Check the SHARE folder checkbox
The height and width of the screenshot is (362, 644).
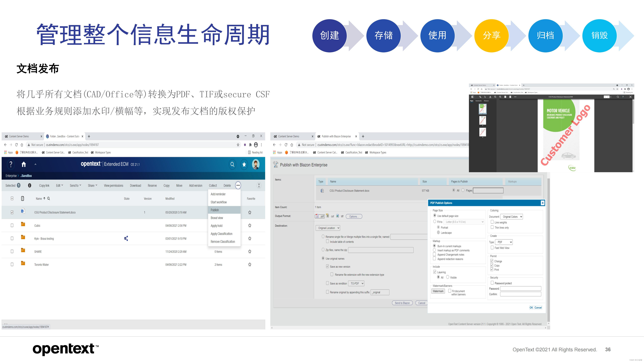click(12, 252)
